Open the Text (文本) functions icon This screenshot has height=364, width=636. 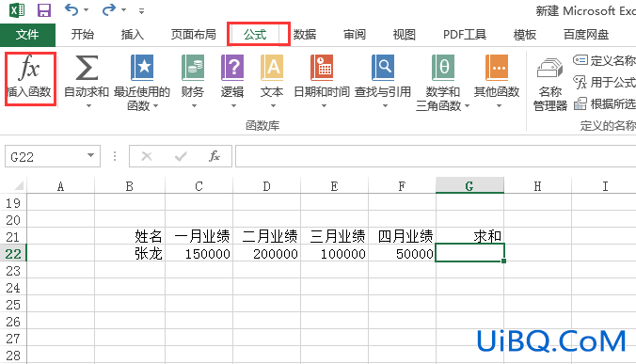(x=272, y=68)
